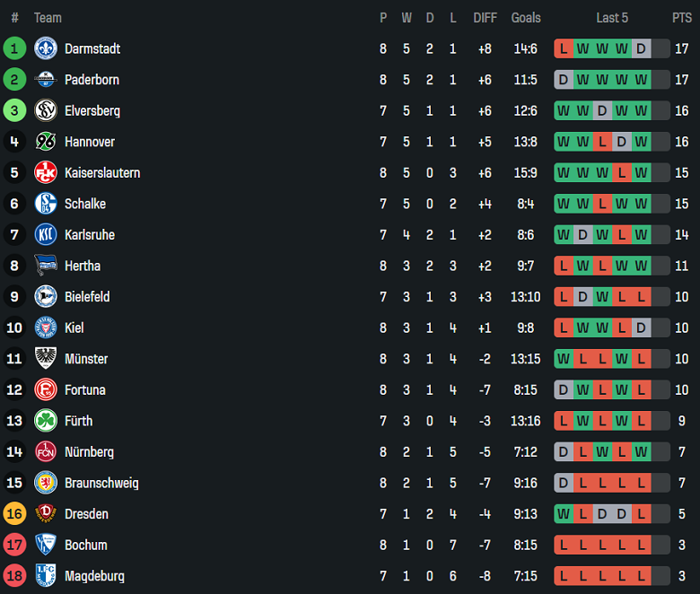
Task: Click the Last 5 column header
Action: point(612,18)
